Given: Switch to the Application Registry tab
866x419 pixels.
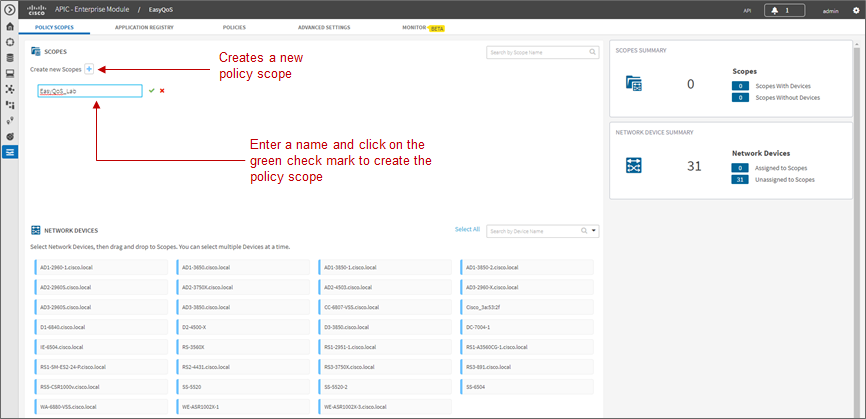Looking at the screenshot, I should (144, 27).
